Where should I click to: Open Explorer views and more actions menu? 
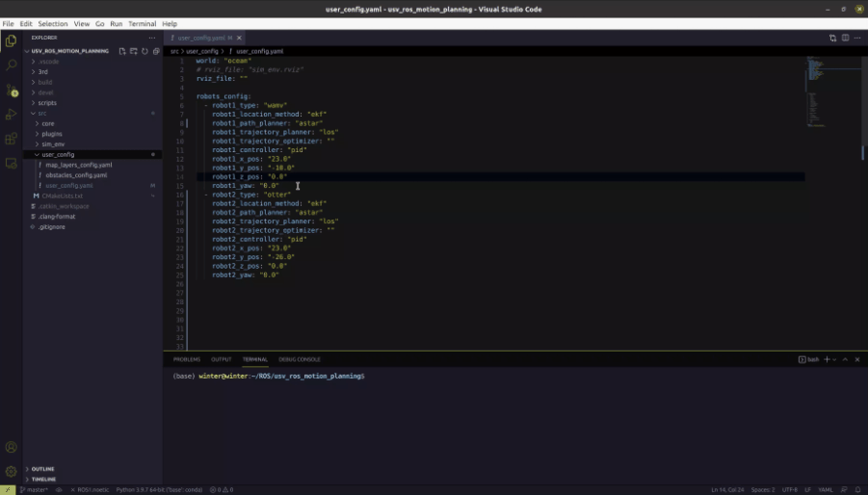click(152, 38)
